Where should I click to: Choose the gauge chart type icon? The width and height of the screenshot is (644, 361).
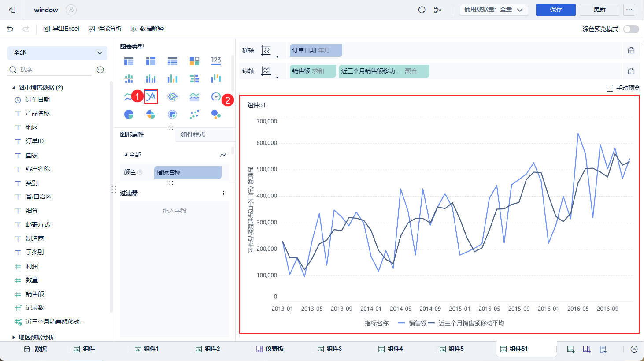pyautogui.click(x=216, y=97)
